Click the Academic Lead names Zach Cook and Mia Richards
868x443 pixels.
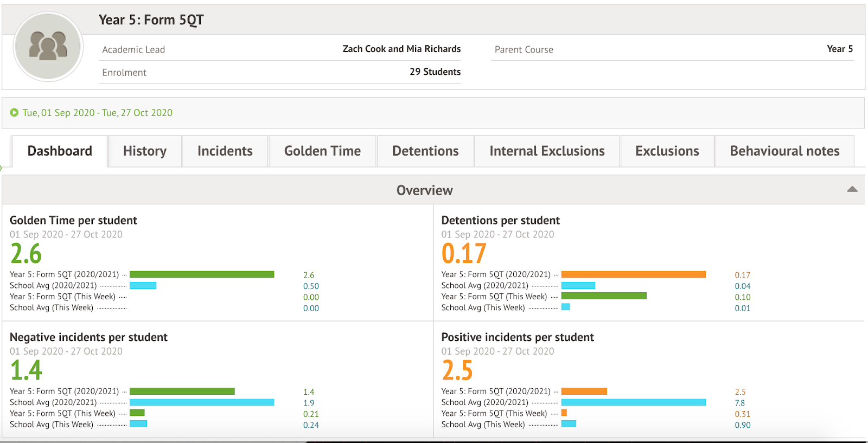[x=401, y=49]
